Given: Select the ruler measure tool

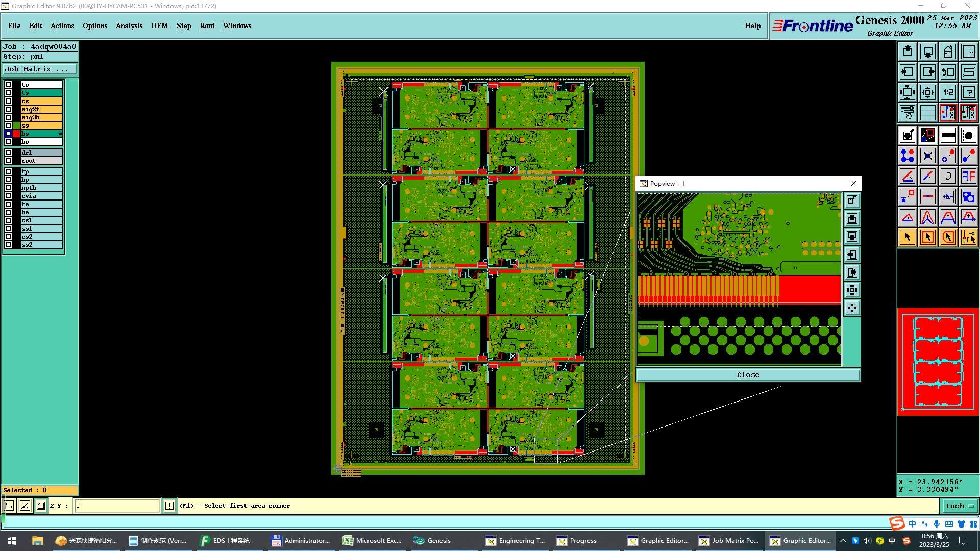Looking at the screenshot, I should tap(948, 135).
